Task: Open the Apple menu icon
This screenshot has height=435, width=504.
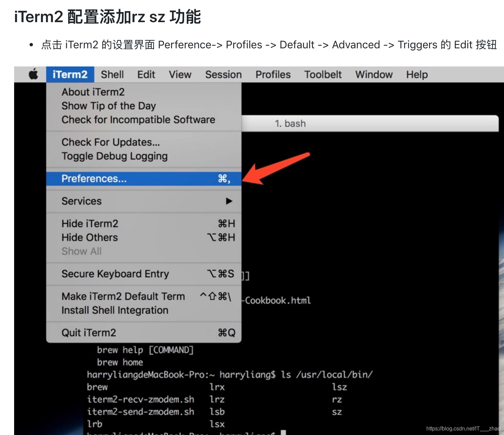Action: point(33,74)
